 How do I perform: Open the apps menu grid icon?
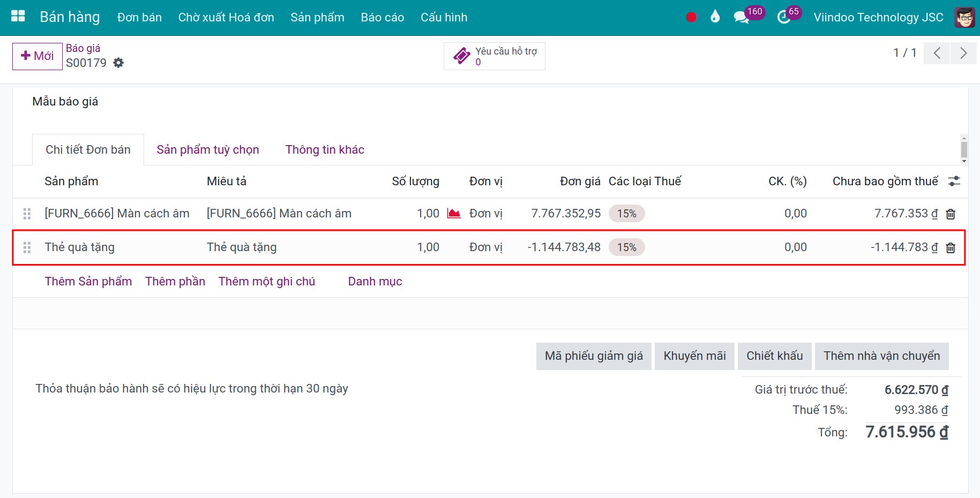tap(17, 16)
